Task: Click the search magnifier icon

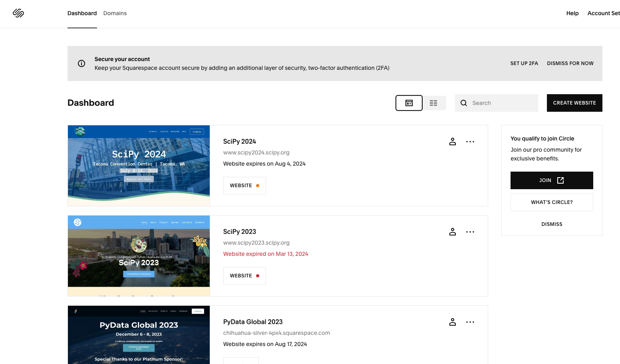Action: coord(464,103)
